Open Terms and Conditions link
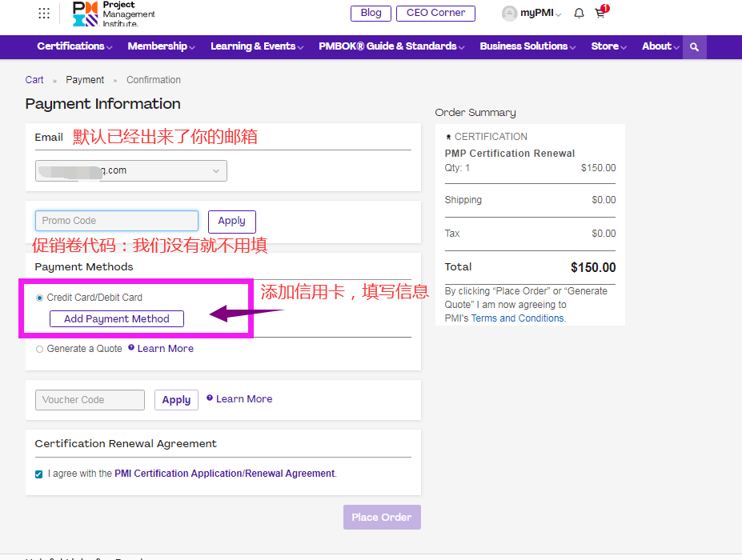742x560 pixels. click(x=518, y=318)
